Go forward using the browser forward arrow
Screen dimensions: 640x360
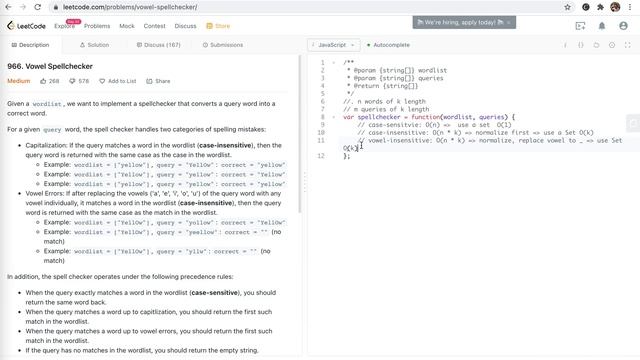pos(23,7)
